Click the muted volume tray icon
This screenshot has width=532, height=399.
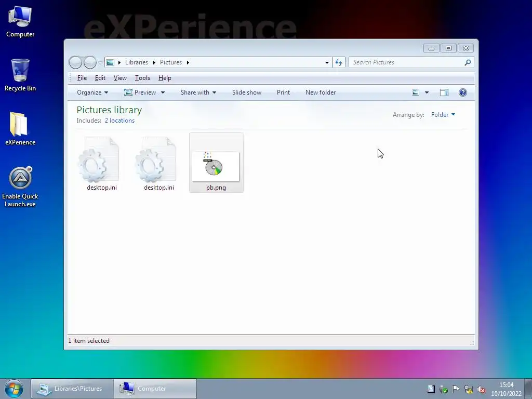(481, 389)
